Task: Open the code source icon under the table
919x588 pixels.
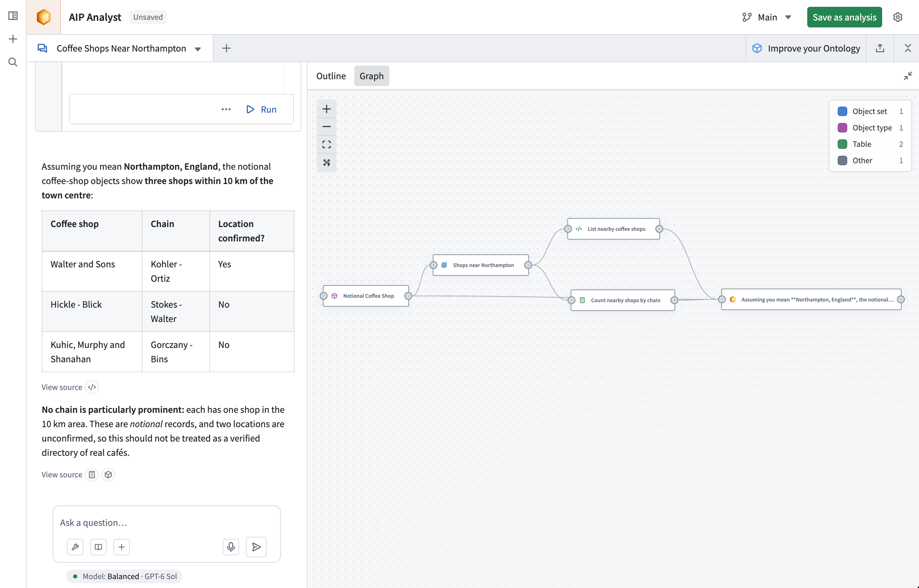Action: tap(92, 387)
